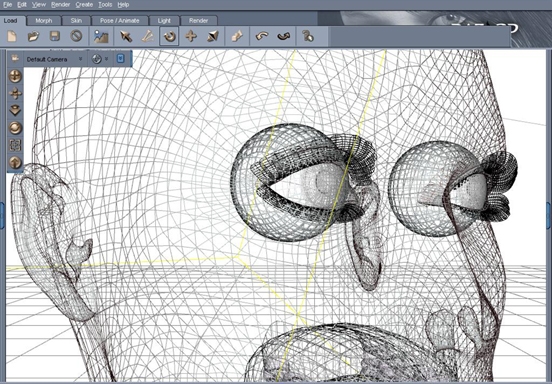This screenshot has height=384, width=552.
Task: Switch to the Render tab
Action: pyautogui.click(x=199, y=20)
